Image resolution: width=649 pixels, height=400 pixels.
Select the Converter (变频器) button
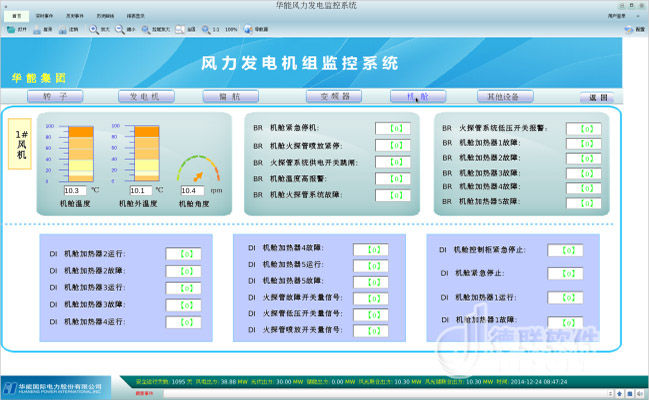[x=332, y=97]
